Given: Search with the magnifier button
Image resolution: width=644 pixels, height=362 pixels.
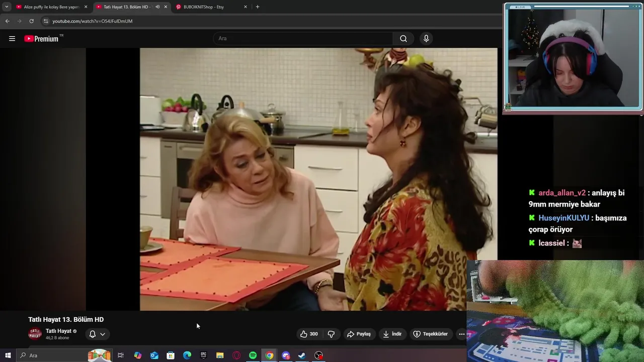Looking at the screenshot, I should [x=404, y=39].
